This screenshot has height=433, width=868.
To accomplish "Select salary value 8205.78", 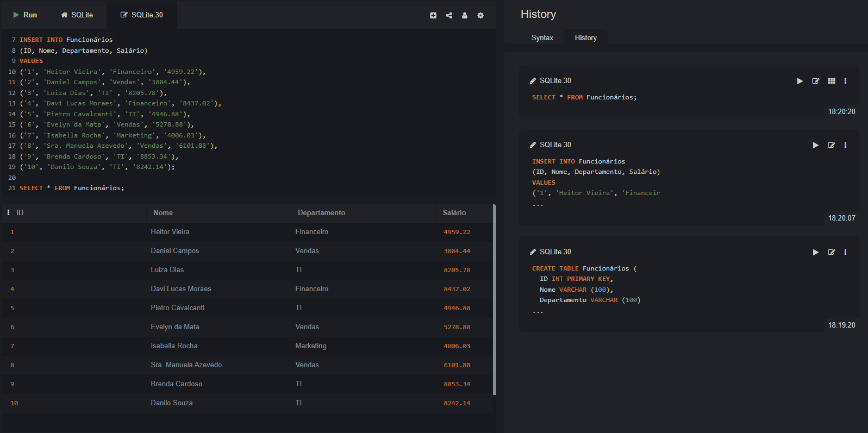I will click(x=457, y=270).
